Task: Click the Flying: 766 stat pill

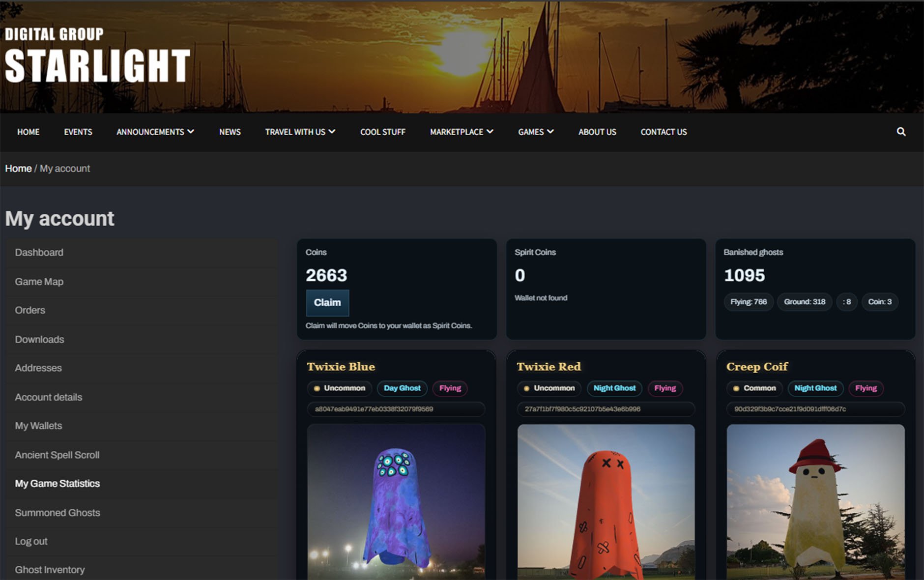Action: click(x=748, y=302)
